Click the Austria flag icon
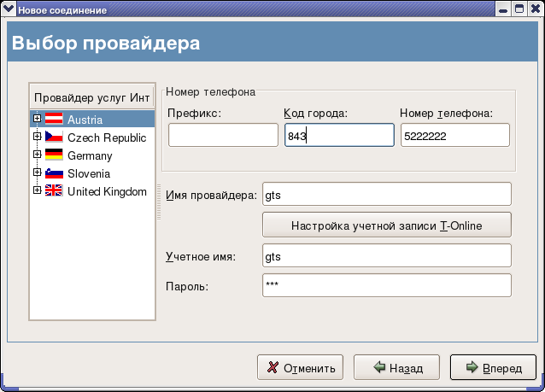This screenshot has width=545, height=392. point(54,119)
